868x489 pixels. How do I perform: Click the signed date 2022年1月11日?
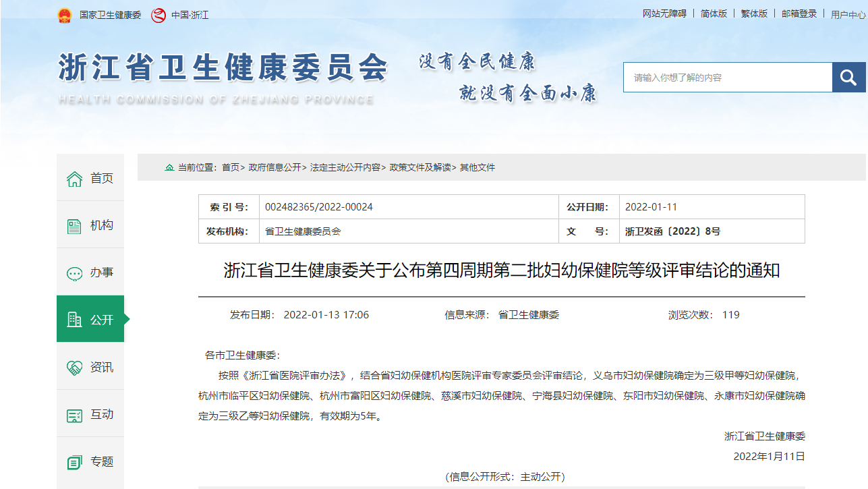click(770, 457)
